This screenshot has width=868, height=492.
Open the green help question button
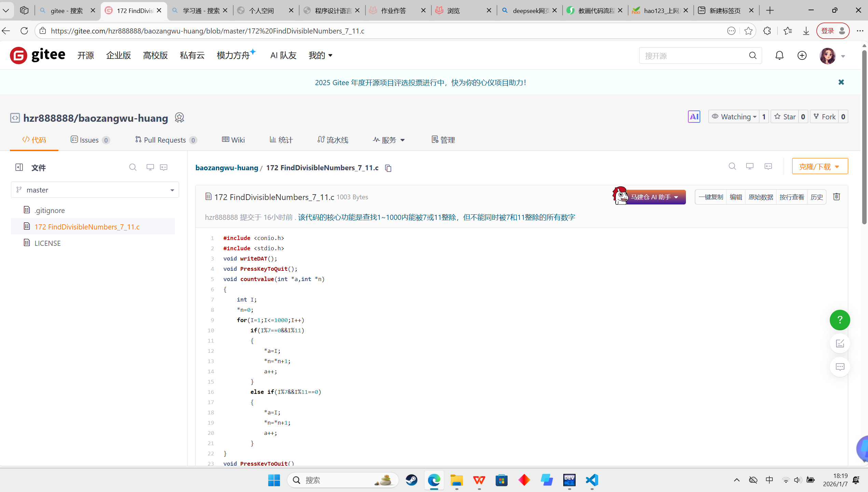point(840,320)
